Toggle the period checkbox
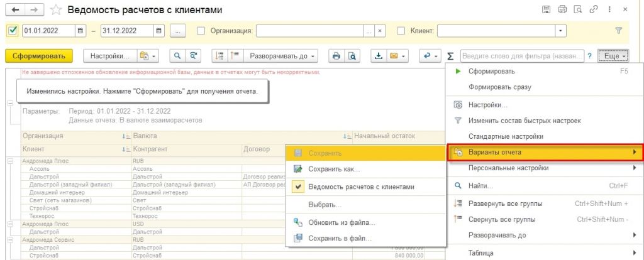Image resolution: width=644 pixels, height=260 pixels. 13,30
